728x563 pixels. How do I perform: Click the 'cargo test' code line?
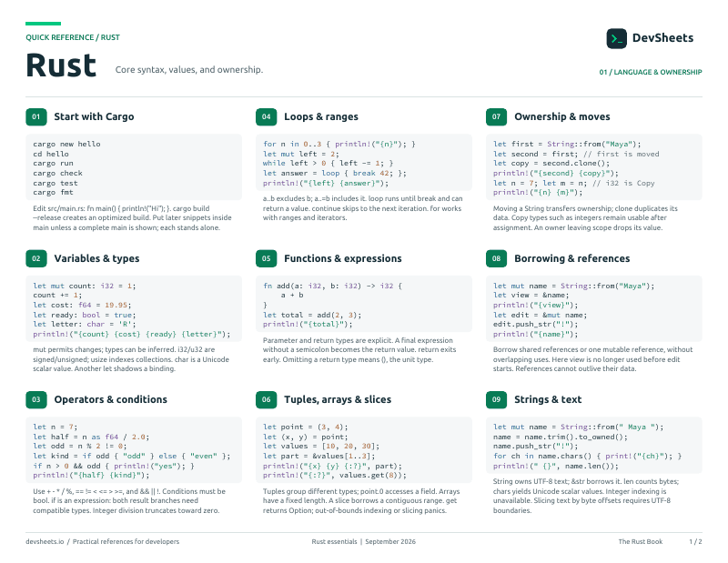pyautogui.click(x=56, y=183)
